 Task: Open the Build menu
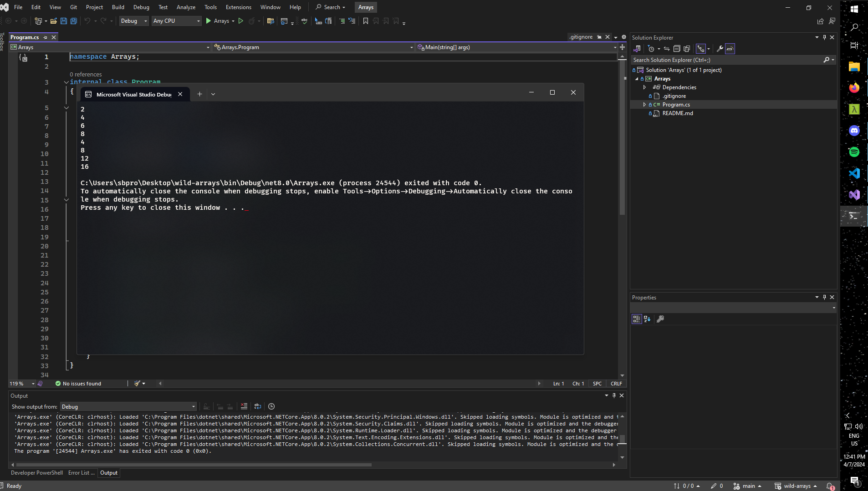pyautogui.click(x=118, y=7)
